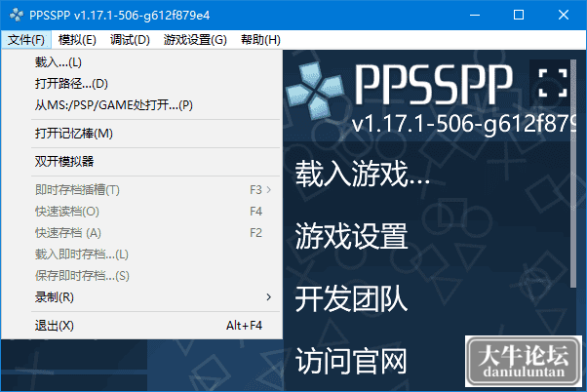Image resolution: width=587 pixels, height=392 pixels.
Task: Click the main screen vertical scrollbar
Action: point(573,173)
